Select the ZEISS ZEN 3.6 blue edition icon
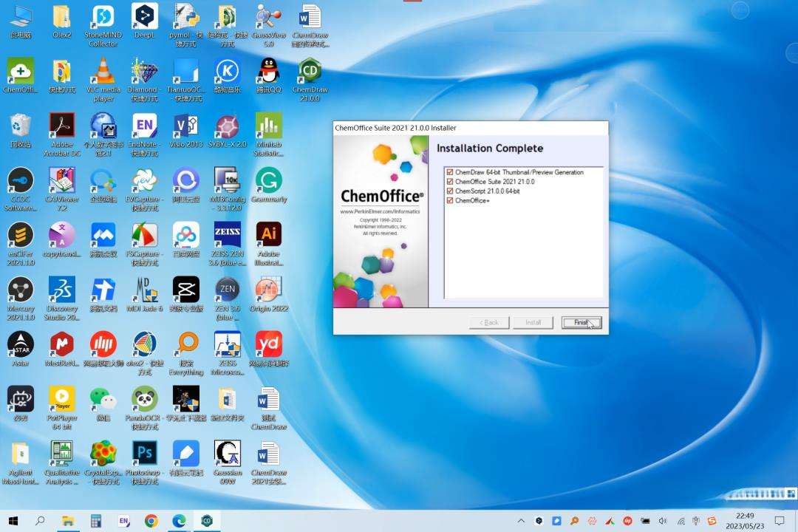 click(x=228, y=243)
